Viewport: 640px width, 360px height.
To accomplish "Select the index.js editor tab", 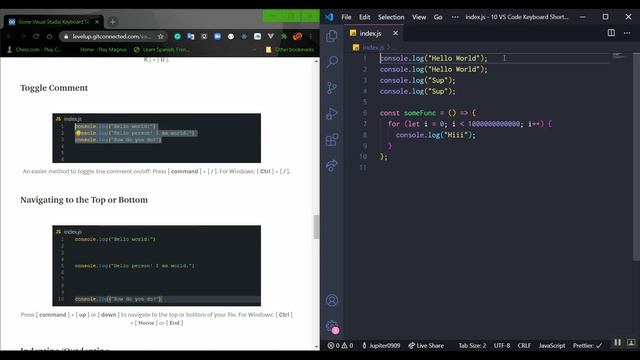I will point(373,33).
